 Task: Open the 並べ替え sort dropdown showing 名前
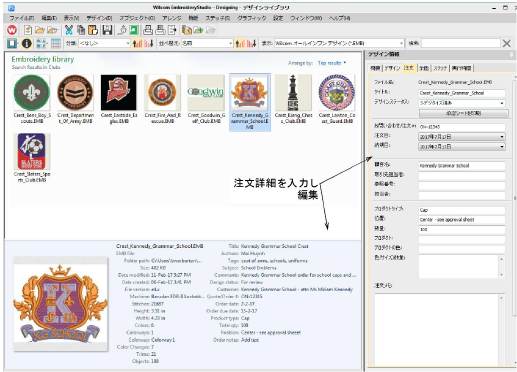pos(207,43)
